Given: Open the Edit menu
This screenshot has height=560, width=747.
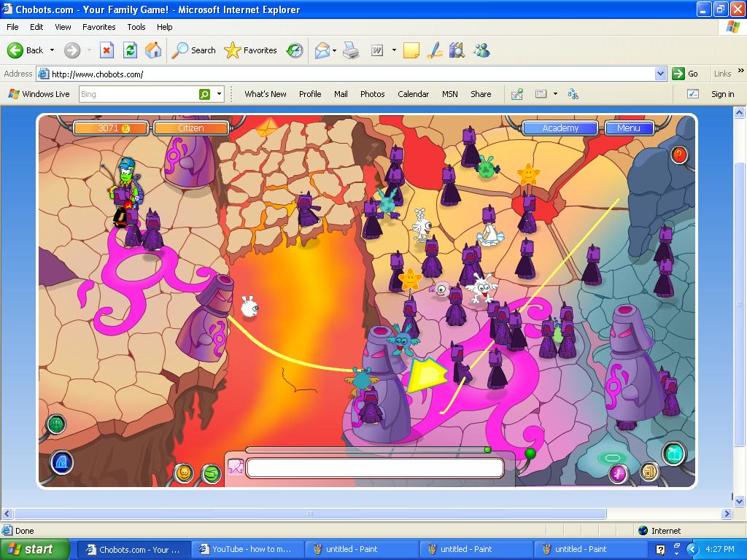Looking at the screenshot, I should [36, 27].
